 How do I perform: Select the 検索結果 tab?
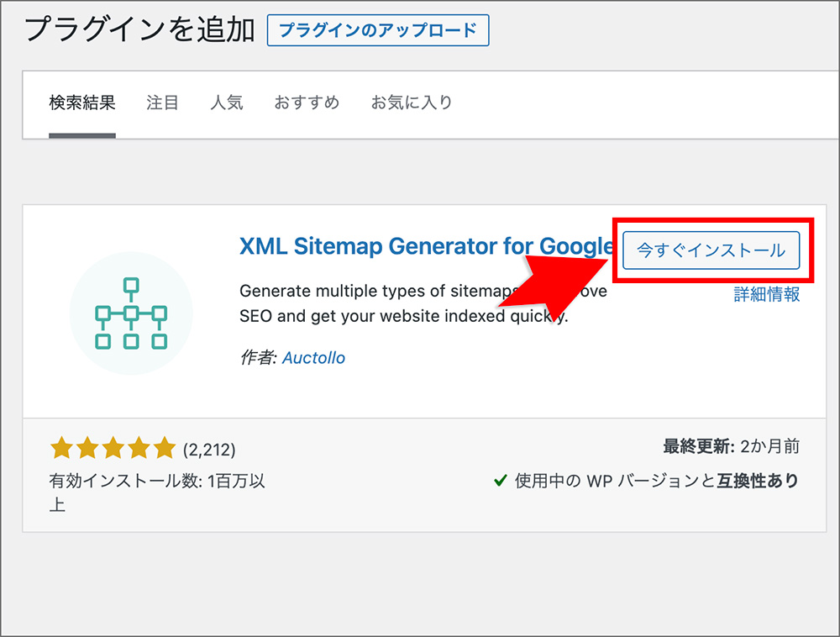point(82,103)
